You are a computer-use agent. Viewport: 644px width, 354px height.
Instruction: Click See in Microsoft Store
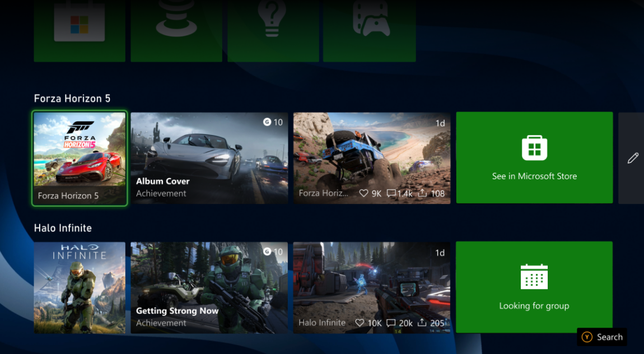(534, 158)
